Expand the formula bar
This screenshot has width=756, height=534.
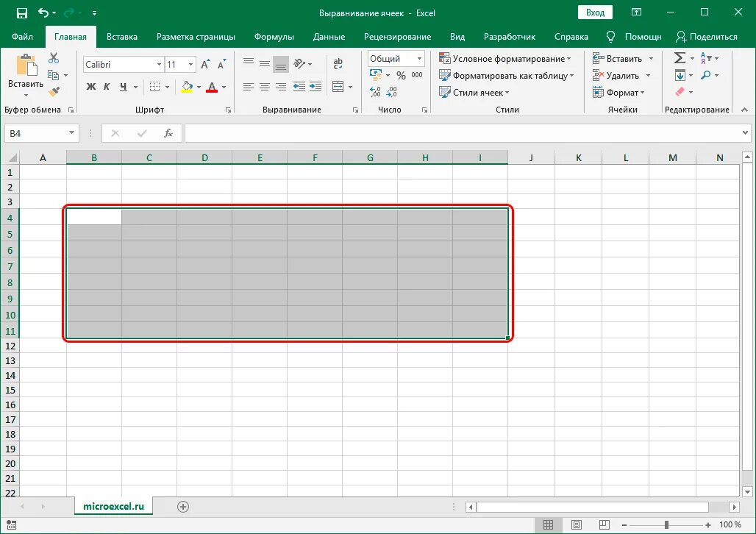(x=746, y=132)
